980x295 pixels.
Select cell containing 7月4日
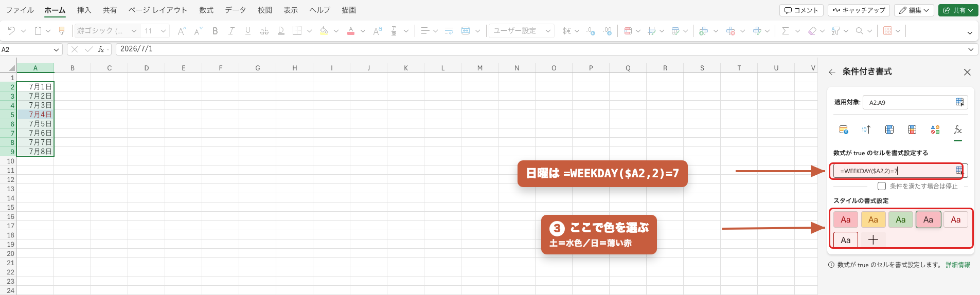[35, 115]
